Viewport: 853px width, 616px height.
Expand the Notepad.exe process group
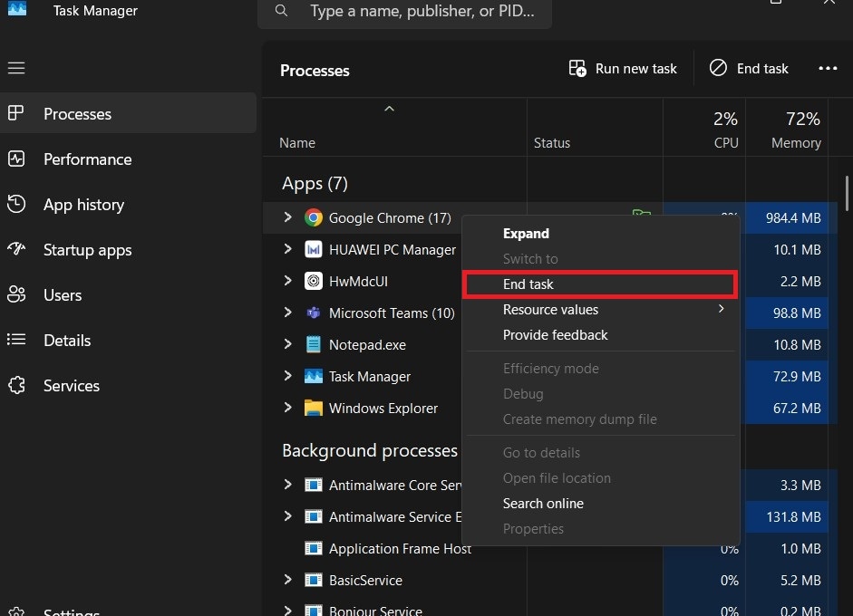(x=287, y=343)
